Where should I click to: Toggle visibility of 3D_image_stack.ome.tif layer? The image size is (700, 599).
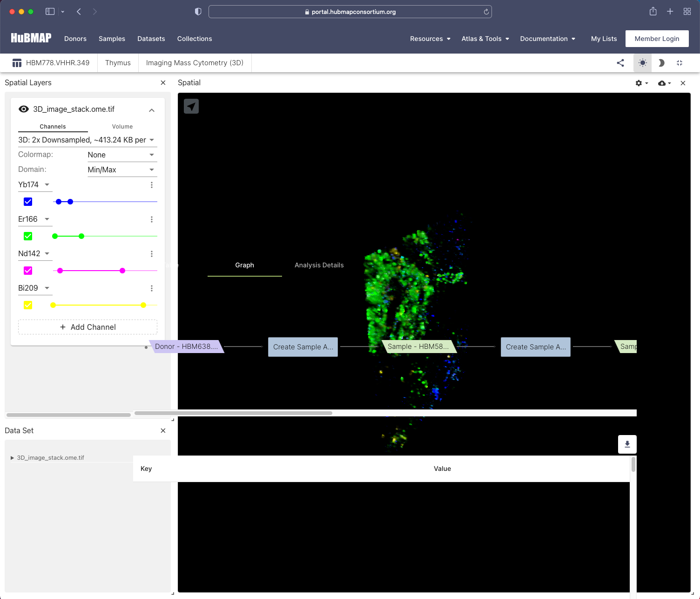[x=24, y=109]
